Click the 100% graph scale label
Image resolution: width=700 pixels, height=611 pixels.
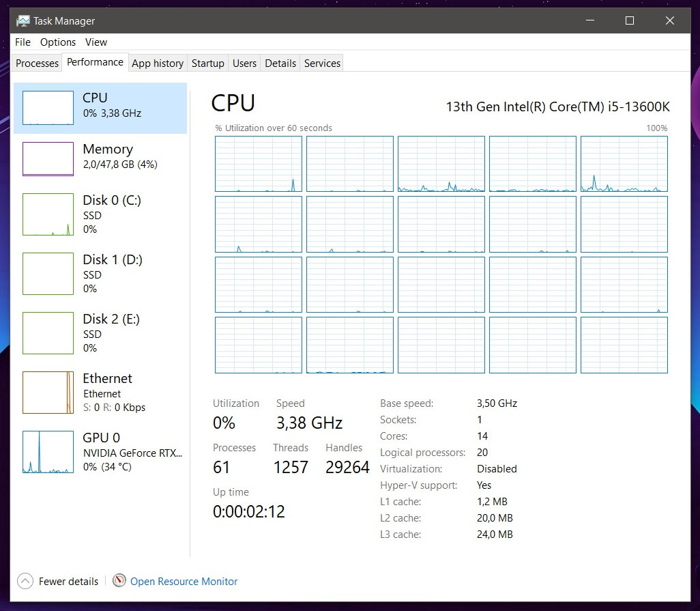657,128
